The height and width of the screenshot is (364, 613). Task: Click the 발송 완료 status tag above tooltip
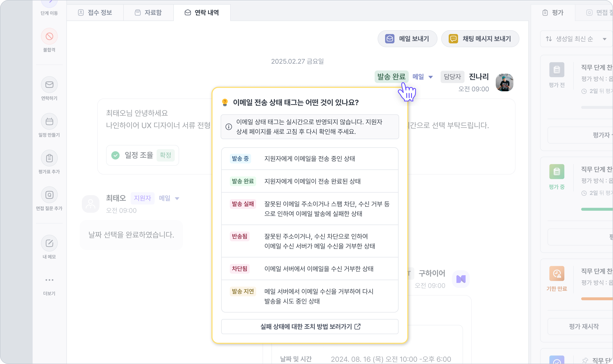tap(391, 77)
